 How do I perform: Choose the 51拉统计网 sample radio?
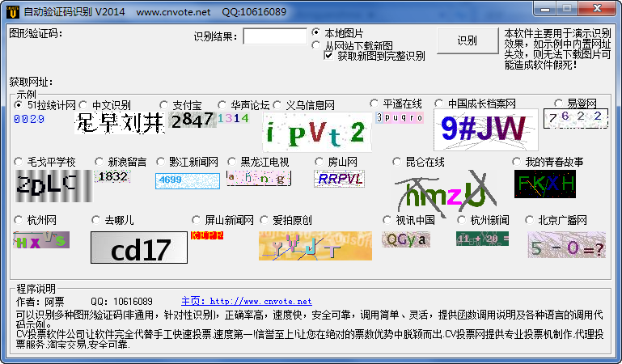click(x=19, y=104)
